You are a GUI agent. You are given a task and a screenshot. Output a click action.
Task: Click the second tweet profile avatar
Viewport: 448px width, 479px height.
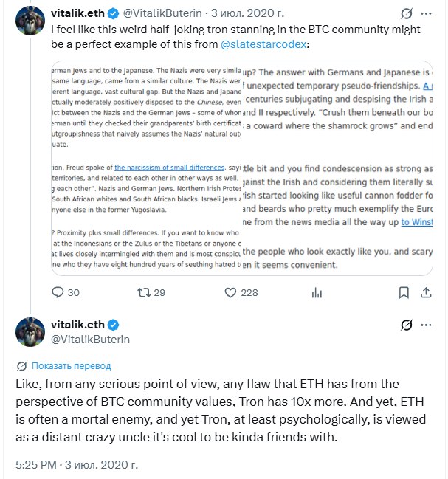click(30, 332)
